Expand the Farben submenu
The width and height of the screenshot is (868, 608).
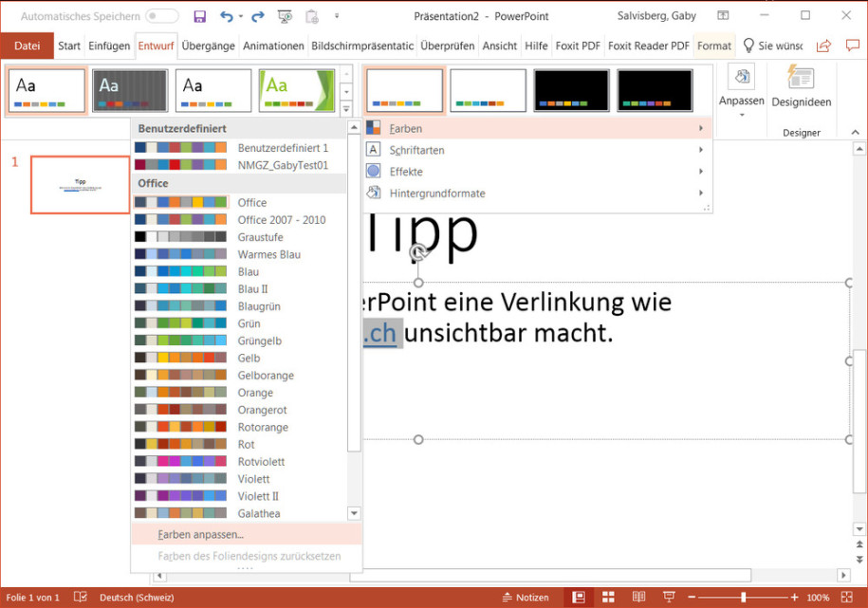pyautogui.click(x=701, y=128)
